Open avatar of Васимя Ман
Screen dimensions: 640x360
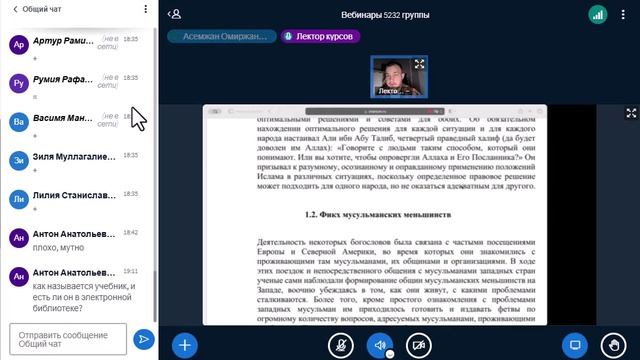pos(19,122)
